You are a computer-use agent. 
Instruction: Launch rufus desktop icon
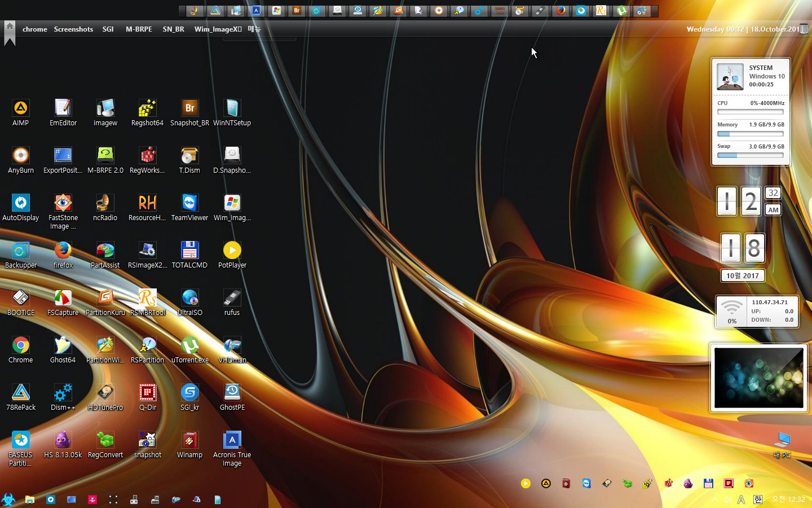click(x=232, y=301)
